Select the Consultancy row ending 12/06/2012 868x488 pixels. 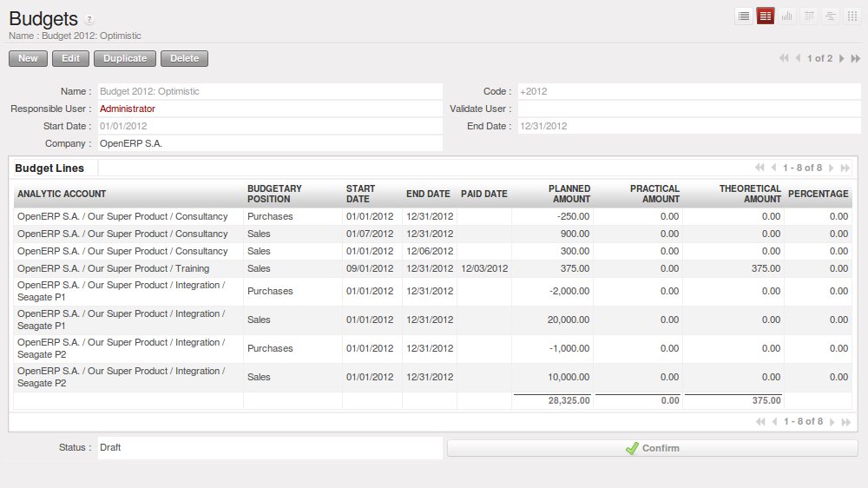pyautogui.click(x=433, y=251)
